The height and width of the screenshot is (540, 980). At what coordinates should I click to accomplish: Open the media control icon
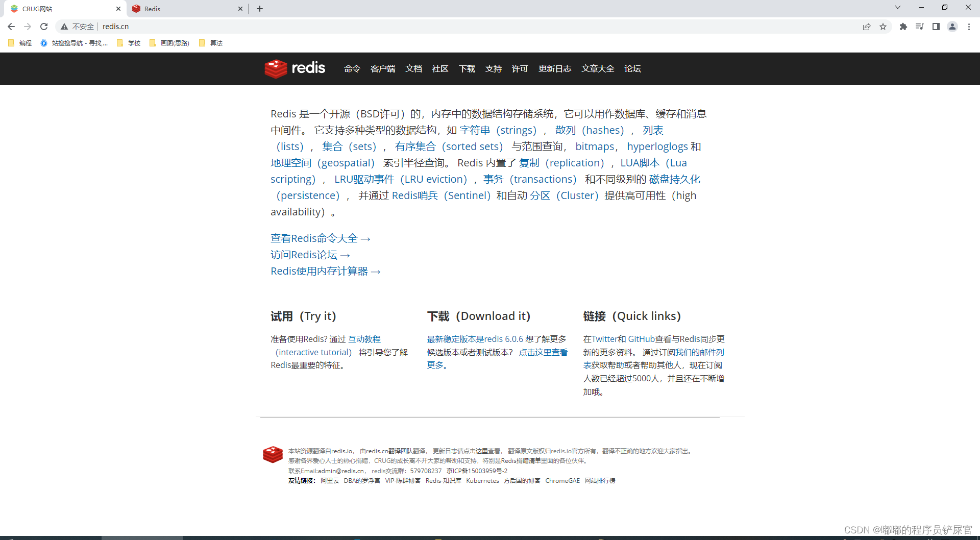(920, 27)
